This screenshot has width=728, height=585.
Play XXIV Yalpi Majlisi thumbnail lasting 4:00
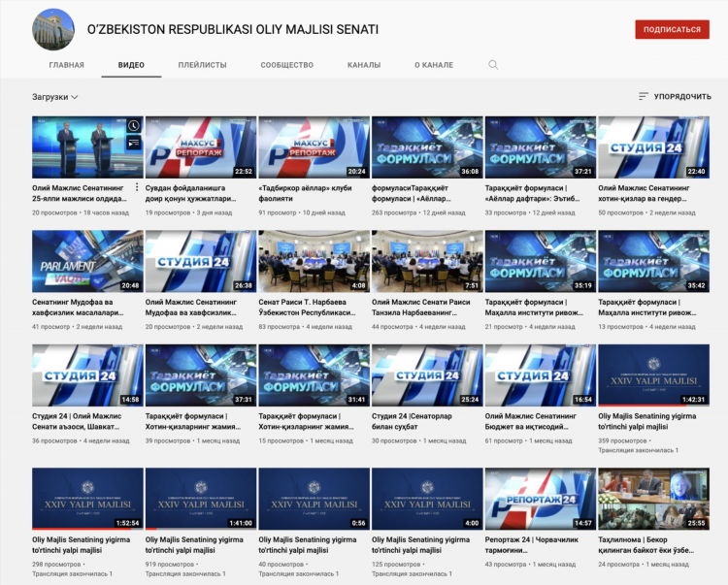(x=427, y=499)
